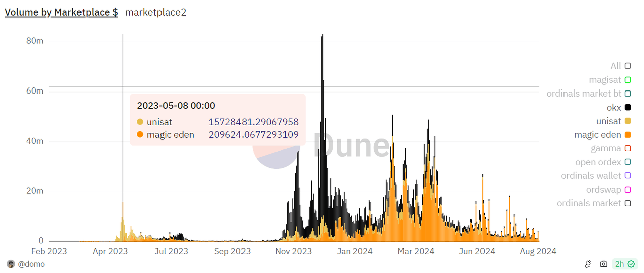
Task: Click the Mar 2024 x-axis label
Action: [x=416, y=251]
